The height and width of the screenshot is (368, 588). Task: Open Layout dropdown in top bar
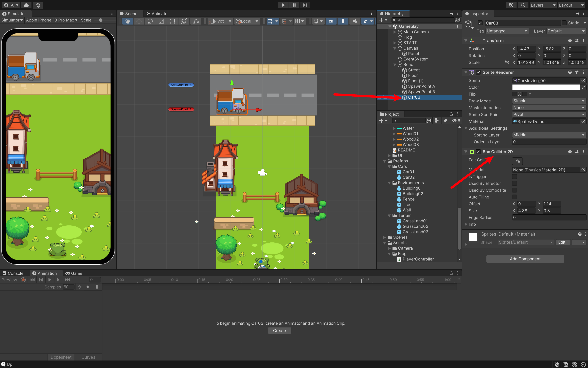pos(571,5)
